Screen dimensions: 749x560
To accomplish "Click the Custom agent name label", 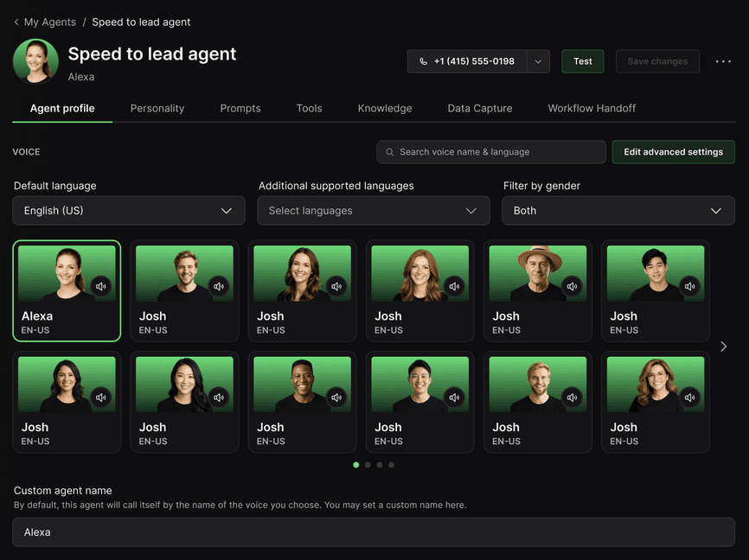I will click(x=62, y=490).
